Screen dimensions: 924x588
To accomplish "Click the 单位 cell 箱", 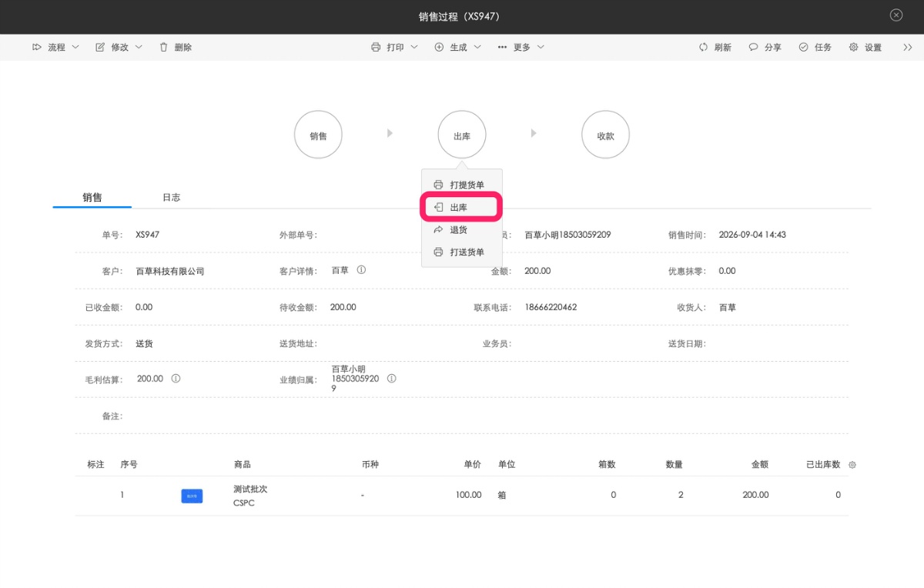I will tap(502, 495).
